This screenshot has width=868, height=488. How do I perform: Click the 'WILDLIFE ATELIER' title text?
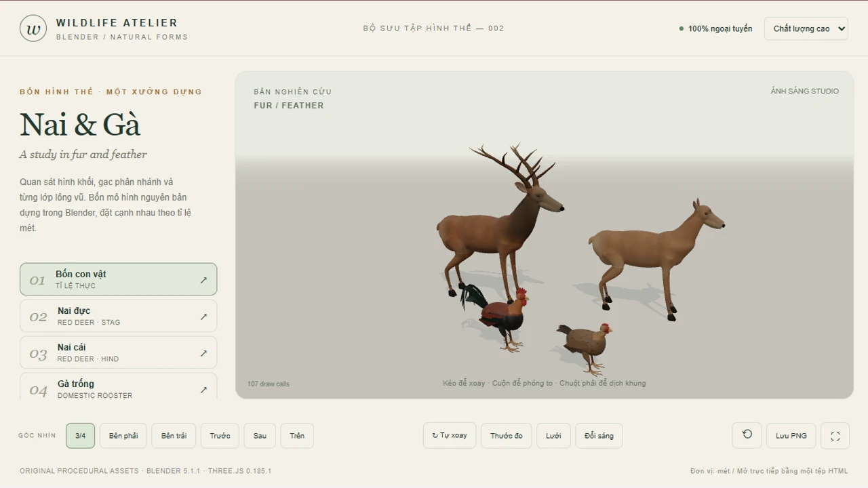[x=117, y=23]
